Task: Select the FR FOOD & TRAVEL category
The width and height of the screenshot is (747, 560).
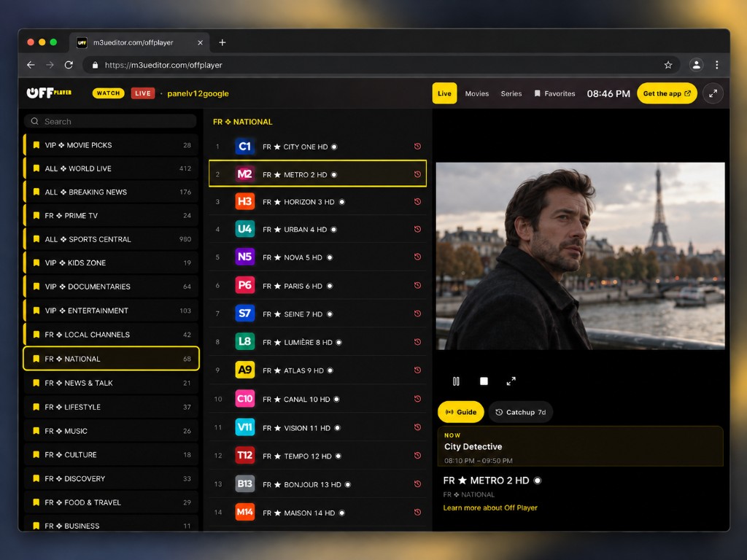Action: click(x=111, y=502)
